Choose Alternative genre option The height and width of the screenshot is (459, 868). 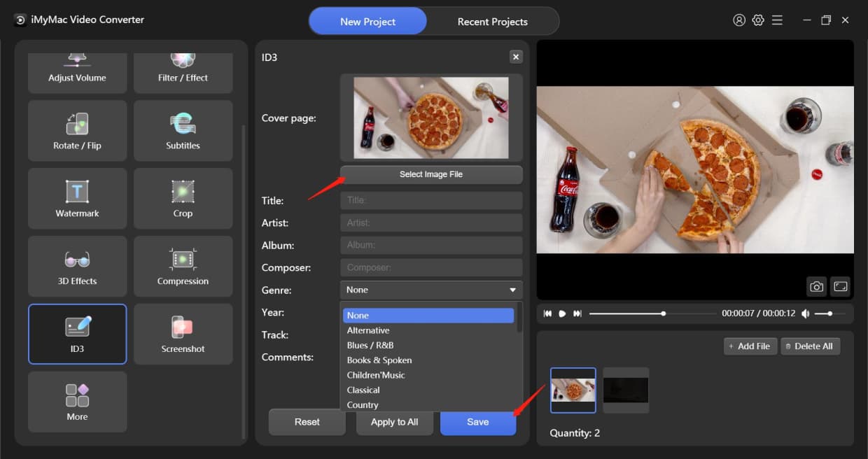428,330
